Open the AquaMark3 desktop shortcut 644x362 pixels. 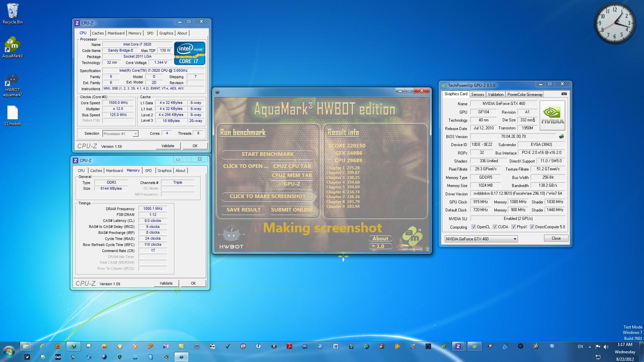(x=12, y=47)
